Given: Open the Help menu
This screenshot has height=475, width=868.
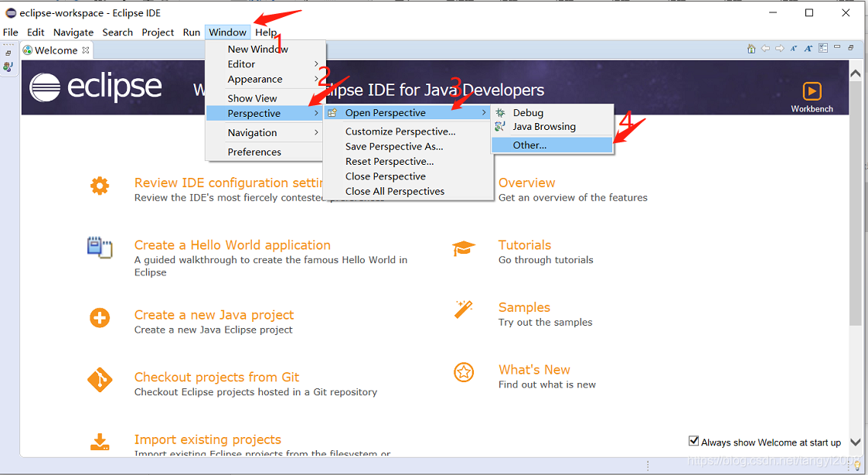Looking at the screenshot, I should 266,32.
